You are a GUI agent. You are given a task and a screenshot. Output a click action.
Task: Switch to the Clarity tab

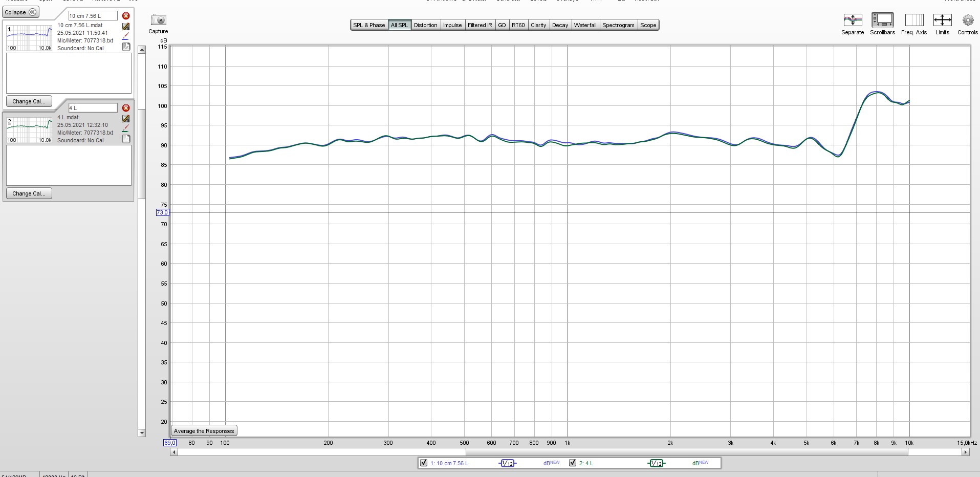click(538, 25)
